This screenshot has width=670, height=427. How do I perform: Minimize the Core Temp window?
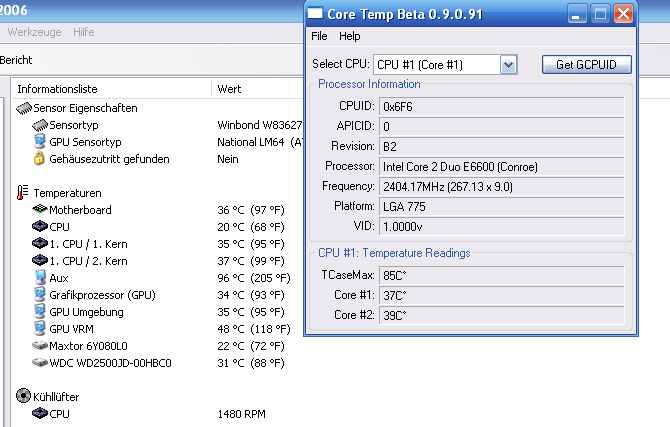click(576, 14)
